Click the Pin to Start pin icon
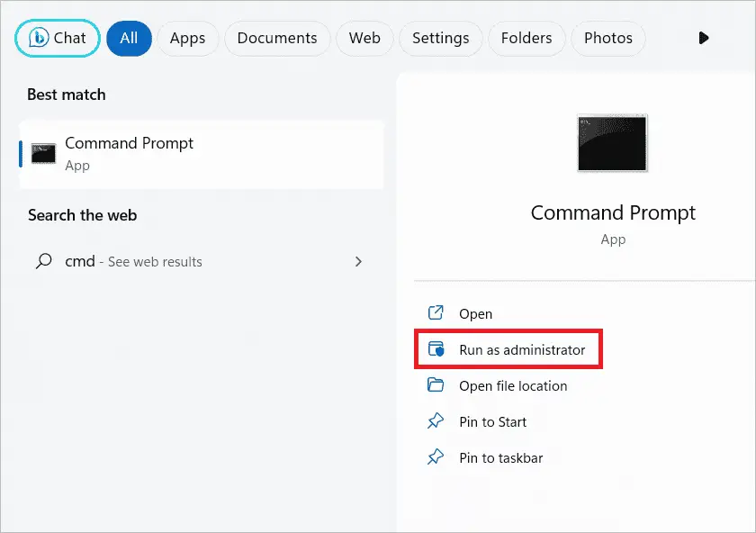 click(x=435, y=421)
